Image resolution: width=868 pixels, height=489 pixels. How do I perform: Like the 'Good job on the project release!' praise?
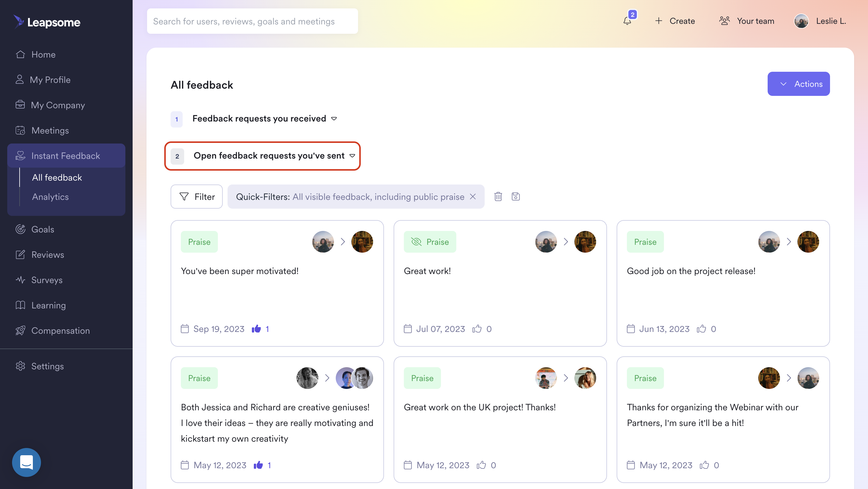[701, 329]
